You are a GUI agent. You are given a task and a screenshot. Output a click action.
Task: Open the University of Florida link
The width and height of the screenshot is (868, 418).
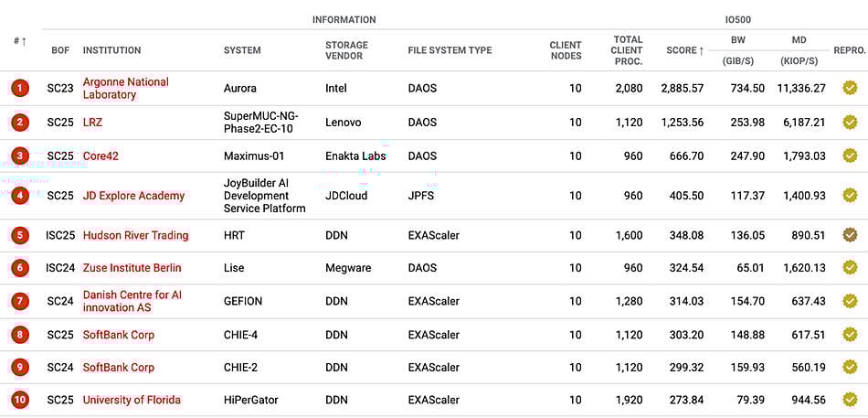[x=132, y=400]
